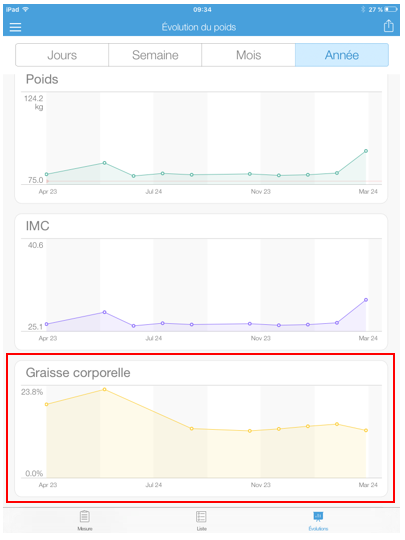Open the hamburger menu icon
The height and width of the screenshot is (540, 405).
[15, 27]
